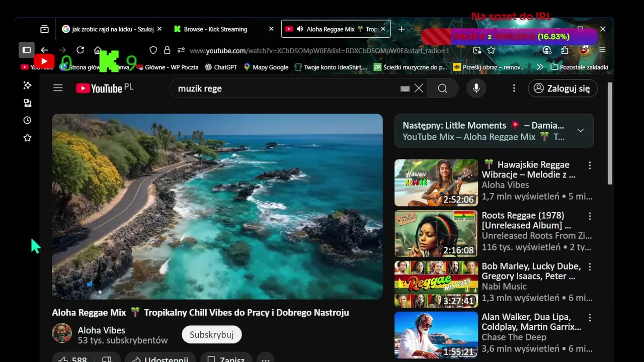Reload the page with refresh icon
Image resolution: width=644 pixels, height=362 pixels.
coord(80,50)
